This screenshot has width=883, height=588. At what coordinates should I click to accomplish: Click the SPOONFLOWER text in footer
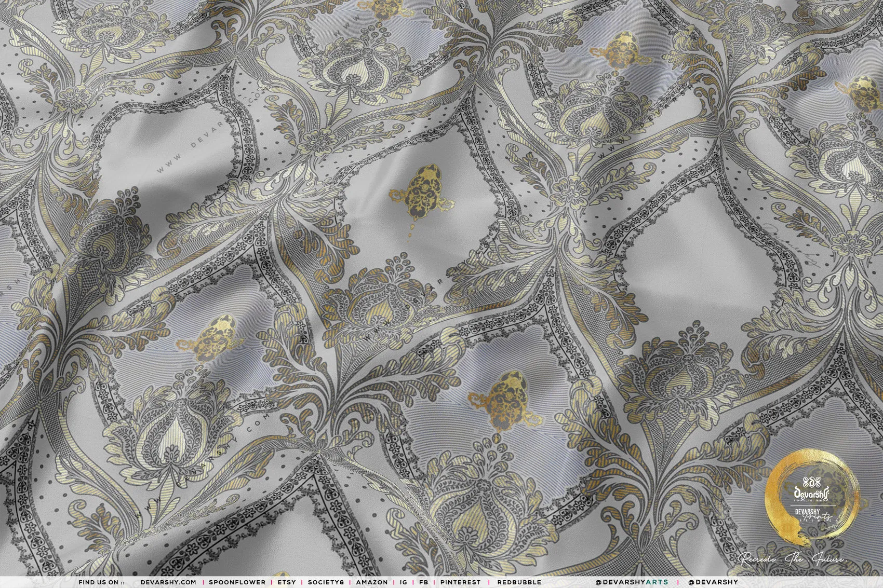point(237,582)
